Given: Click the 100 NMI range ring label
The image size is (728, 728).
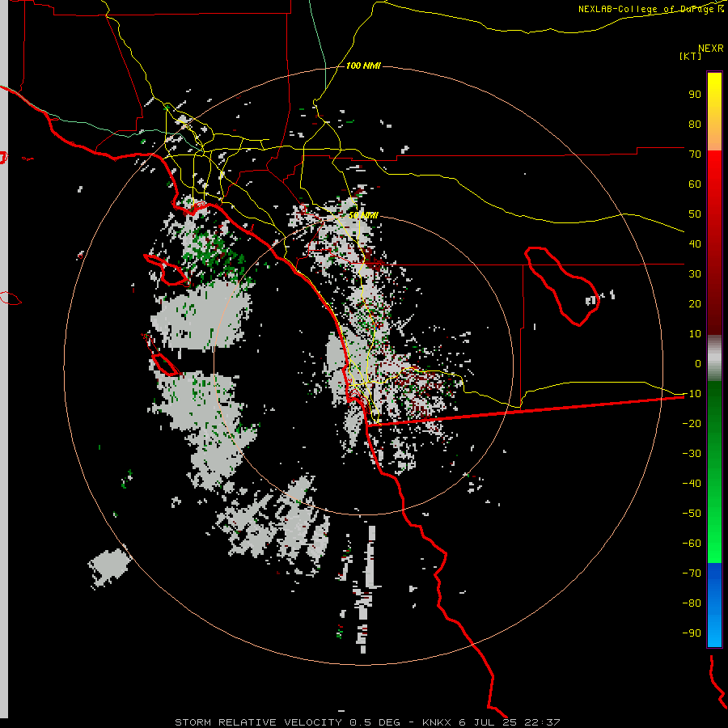Looking at the screenshot, I should (363, 66).
